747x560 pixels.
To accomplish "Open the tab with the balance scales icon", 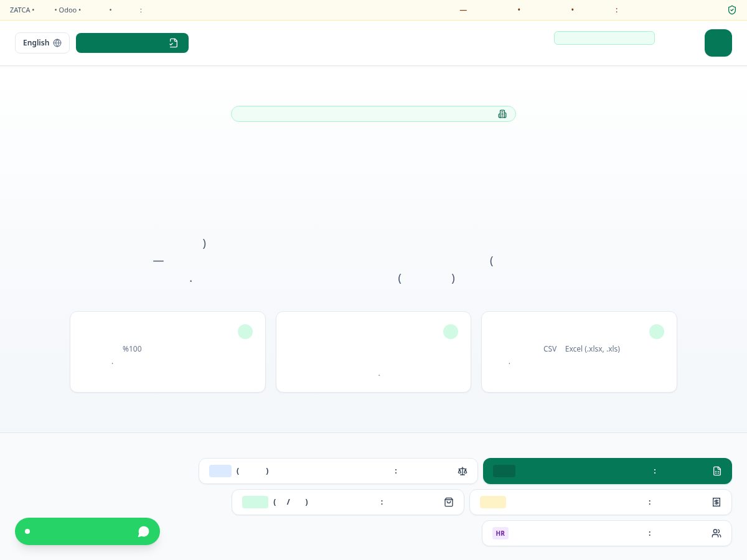I will pos(338,471).
